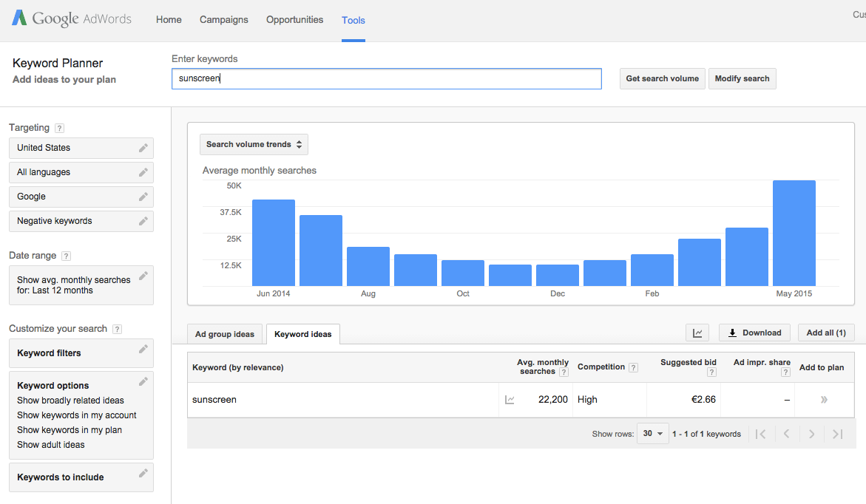
Task: Click the pencil icon beside Negative keywords
Action: (x=143, y=221)
